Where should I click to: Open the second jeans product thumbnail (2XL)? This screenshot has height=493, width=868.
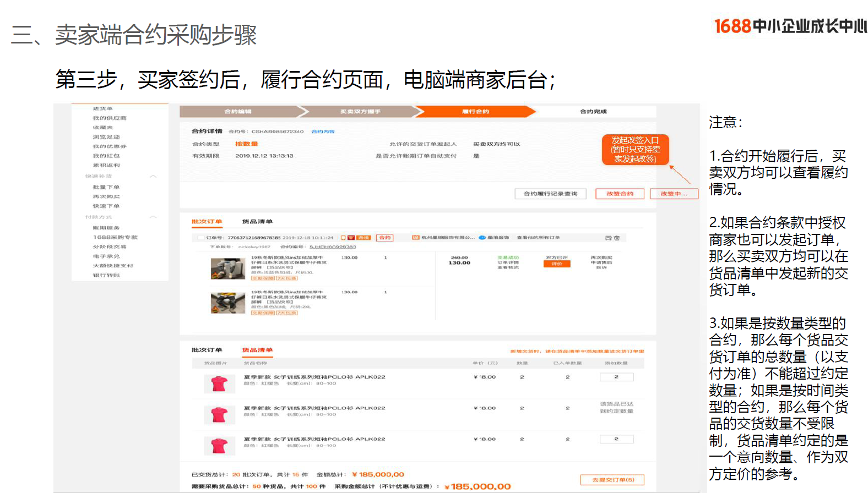(x=228, y=303)
